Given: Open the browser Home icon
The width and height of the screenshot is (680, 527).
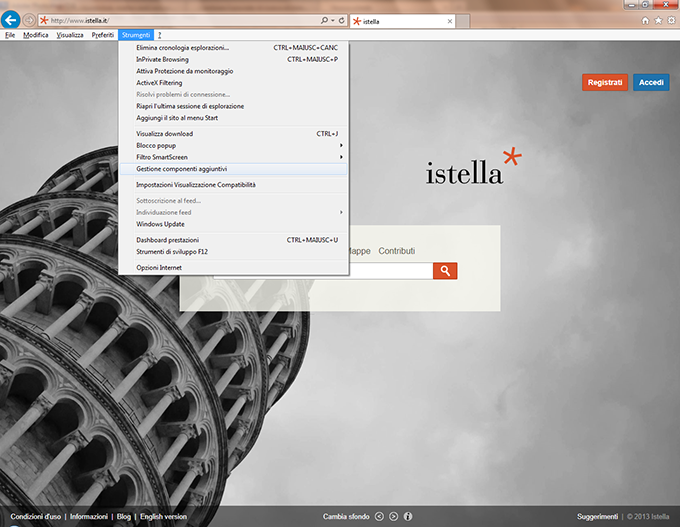Looking at the screenshot, I should [x=645, y=20].
